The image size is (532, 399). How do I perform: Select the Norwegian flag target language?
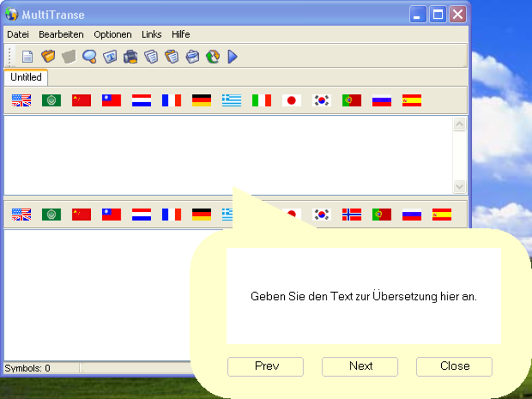pyautogui.click(x=352, y=214)
